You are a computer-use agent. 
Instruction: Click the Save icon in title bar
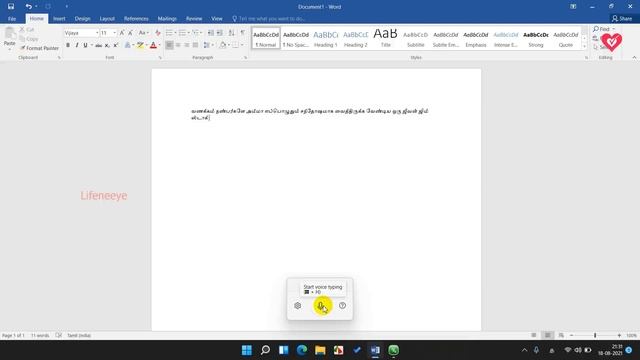[11, 7]
